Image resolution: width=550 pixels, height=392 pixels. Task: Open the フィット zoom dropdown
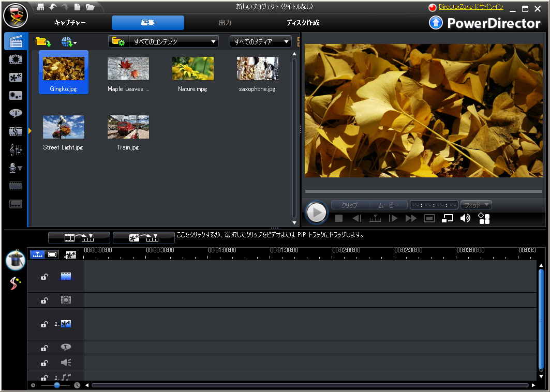pyautogui.click(x=476, y=205)
